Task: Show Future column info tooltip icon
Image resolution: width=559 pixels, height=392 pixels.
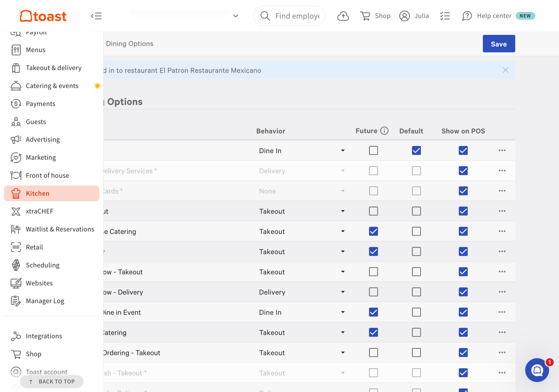Action: (384, 131)
